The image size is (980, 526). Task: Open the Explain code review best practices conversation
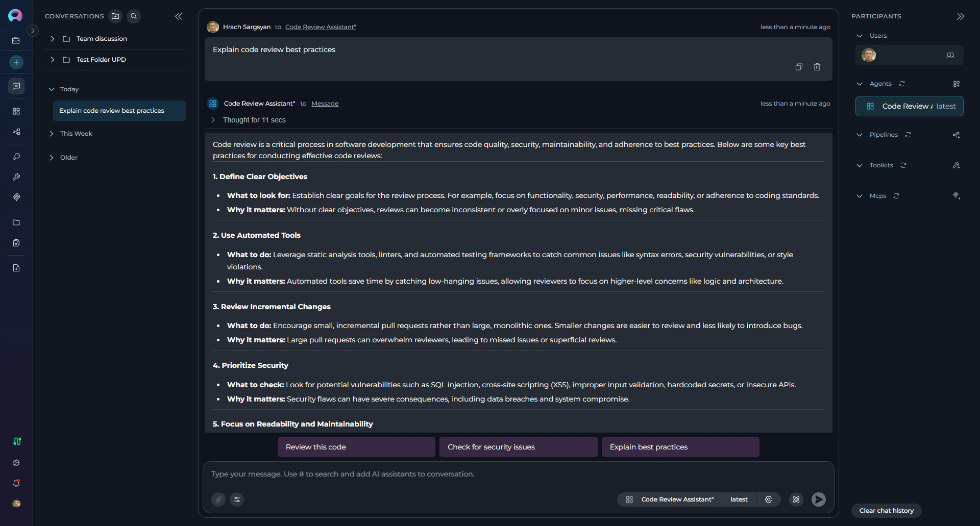pyautogui.click(x=119, y=111)
